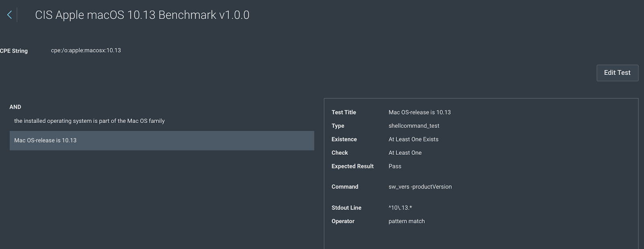Click the Stdout Line field label
The image size is (644, 249).
[x=346, y=208]
